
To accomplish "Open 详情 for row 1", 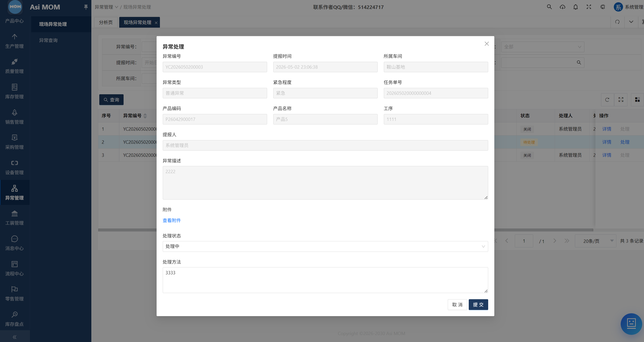I will pyautogui.click(x=607, y=129).
